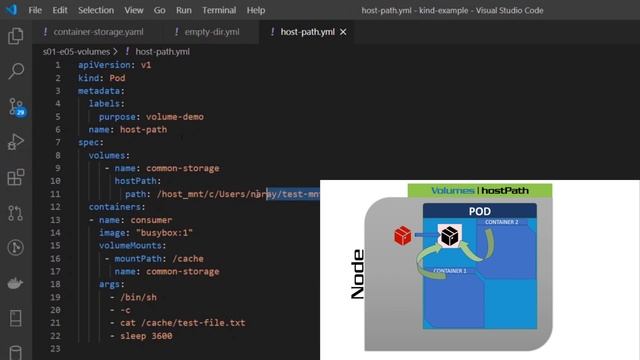Open the Docker whale icon
640x360 pixels.
click(x=15, y=283)
